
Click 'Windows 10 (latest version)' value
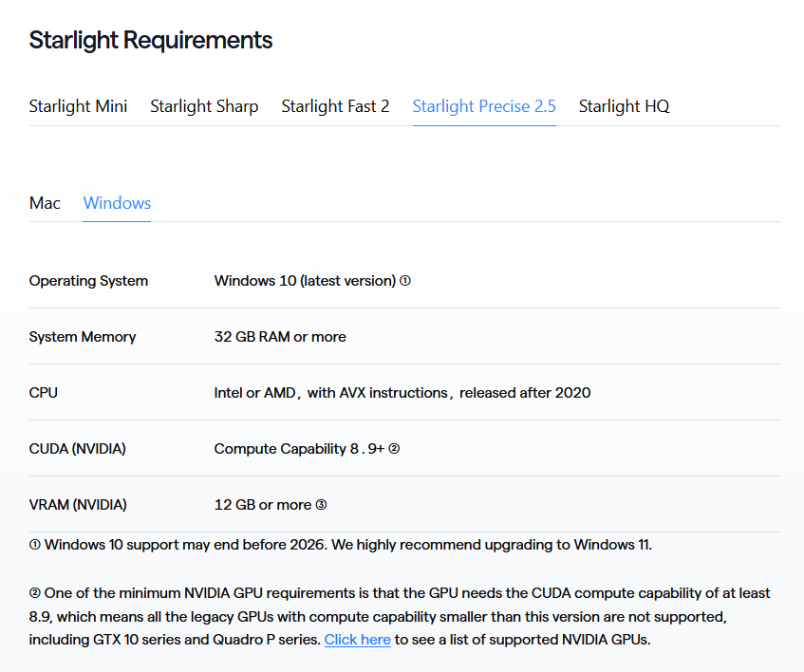305,281
